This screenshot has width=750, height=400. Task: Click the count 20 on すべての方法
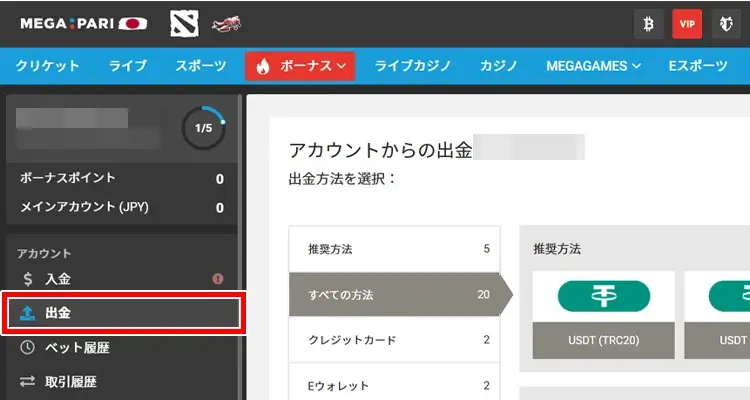pyautogui.click(x=484, y=294)
